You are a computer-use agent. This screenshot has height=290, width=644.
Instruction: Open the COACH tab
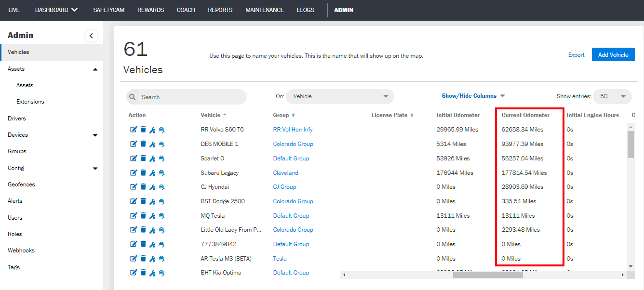pyautogui.click(x=186, y=10)
